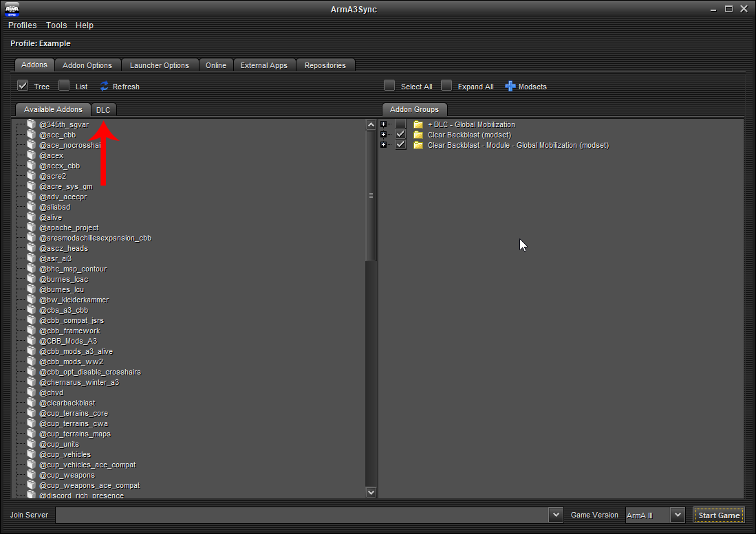Open the Join Server dropdown arrow
Viewport: 756px width, 534px height.
click(556, 515)
